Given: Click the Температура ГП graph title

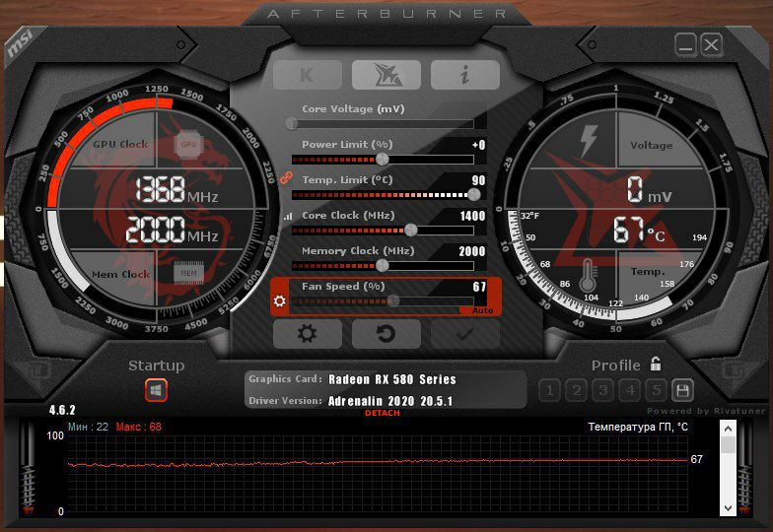Looking at the screenshot, I should (638, 427).
